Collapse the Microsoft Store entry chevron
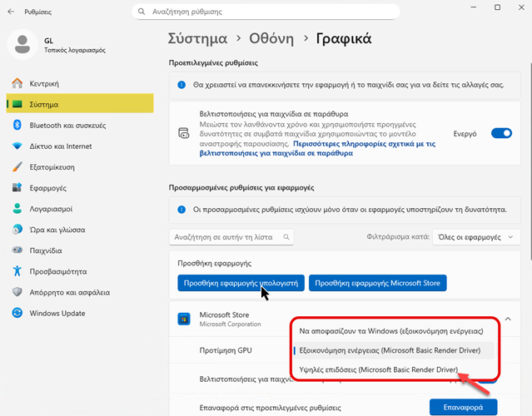The image size is (532, 416). pos(507,319)
